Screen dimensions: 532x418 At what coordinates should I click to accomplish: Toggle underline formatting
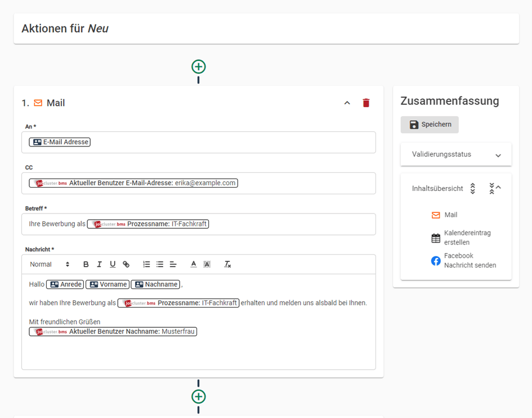[x=113, y=265]
